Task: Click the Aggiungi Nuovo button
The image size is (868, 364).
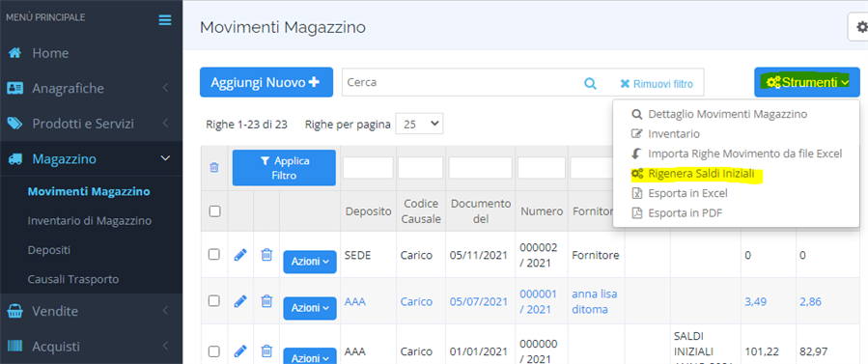Action: 266,82
